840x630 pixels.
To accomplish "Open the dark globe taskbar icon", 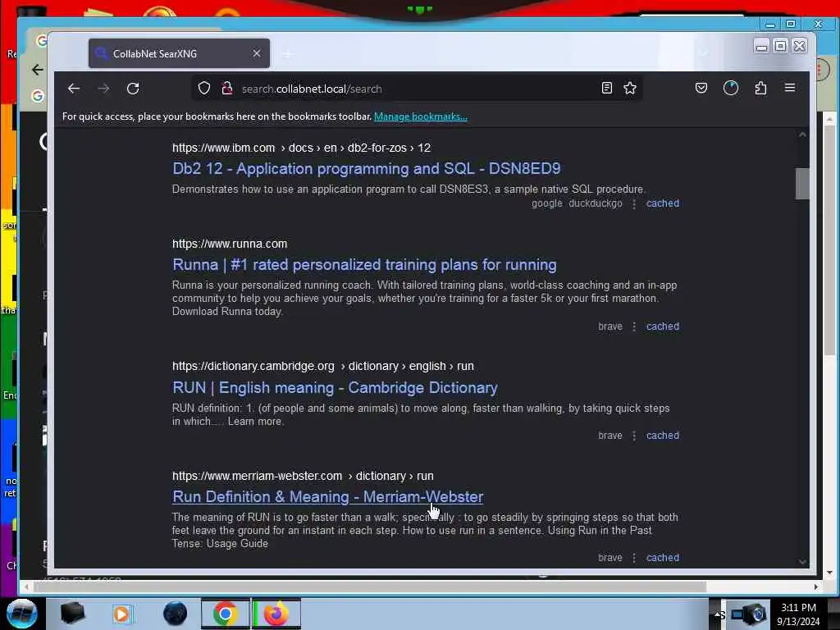I will point(176,614).
